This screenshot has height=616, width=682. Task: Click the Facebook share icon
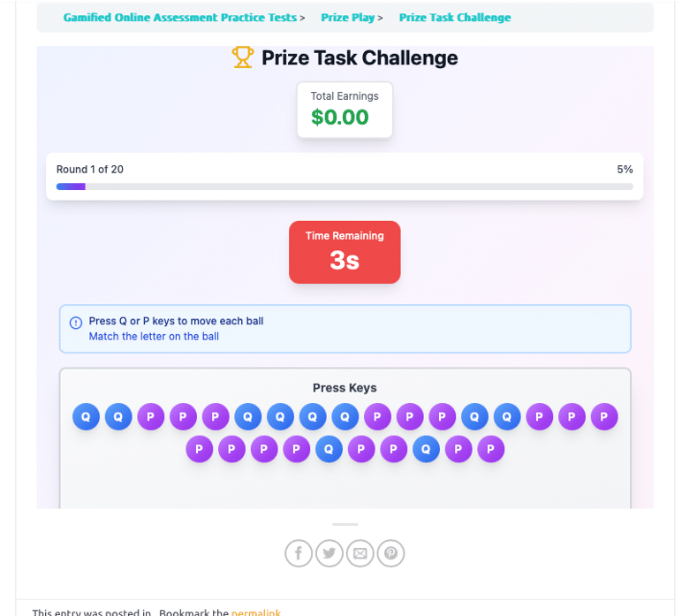tap(299, 553)
